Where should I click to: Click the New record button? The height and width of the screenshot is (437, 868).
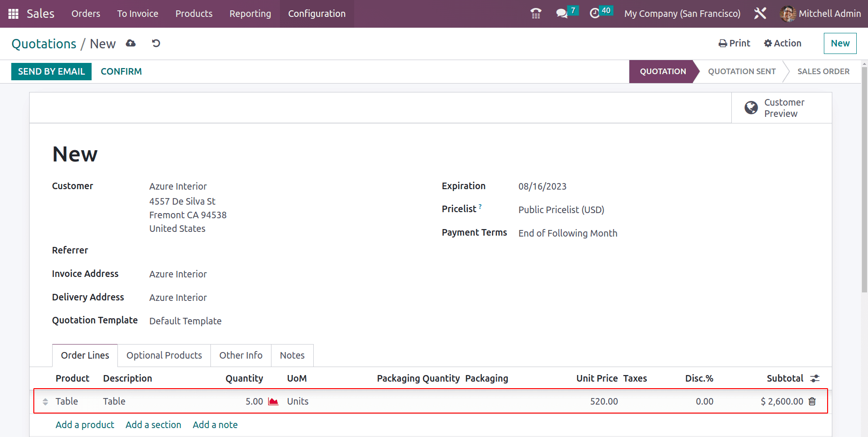(x=840, y=43)
